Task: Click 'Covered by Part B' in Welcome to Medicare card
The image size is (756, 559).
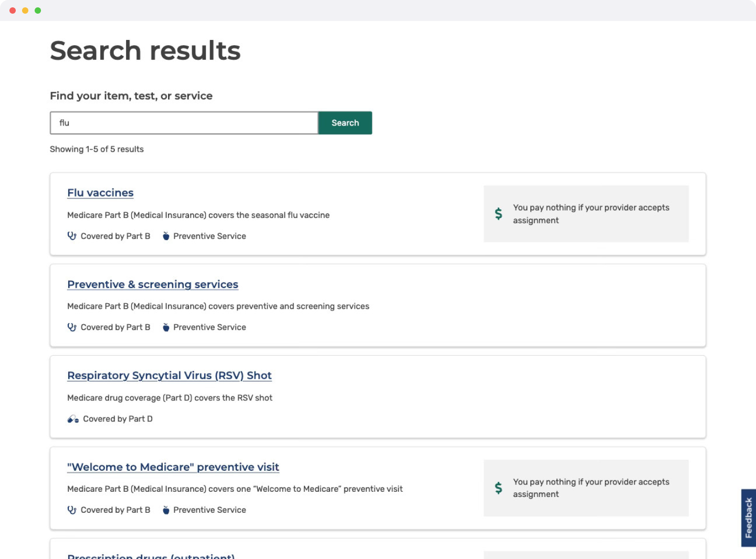Action: point(115,510)
